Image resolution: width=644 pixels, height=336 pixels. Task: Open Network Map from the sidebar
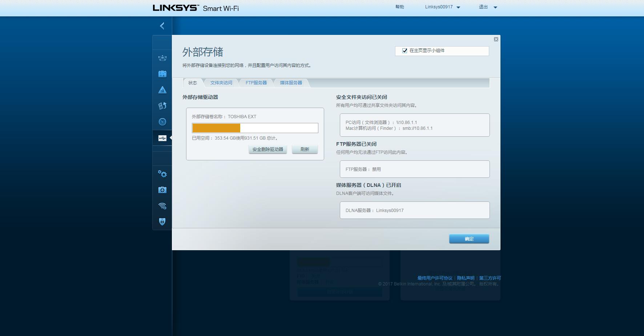[162, 58]
